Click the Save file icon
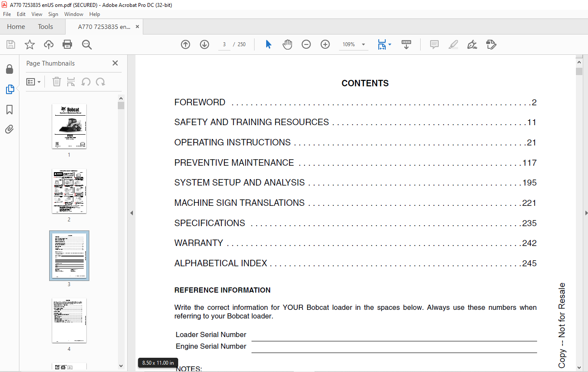The width and height of the screenshot is (588, 372). [x=11, y=44]
